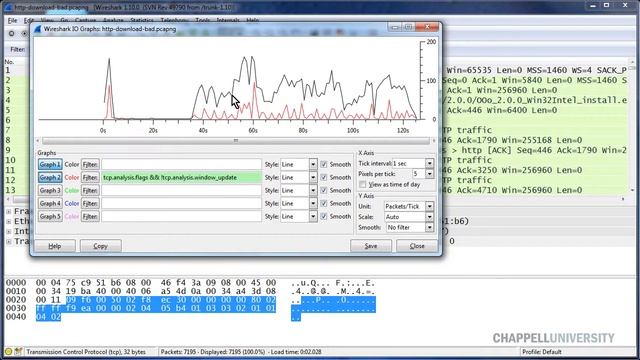Click the Graph 1 filter input field
The width and height of the screenshot is (640, 360).
(181, 164)
